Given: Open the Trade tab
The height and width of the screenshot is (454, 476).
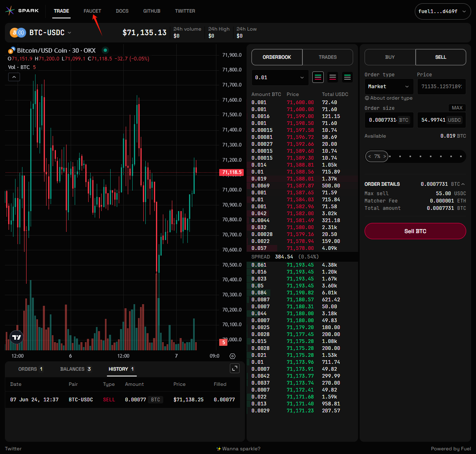Looking at the screenshot, I should [x=61, y=11].
